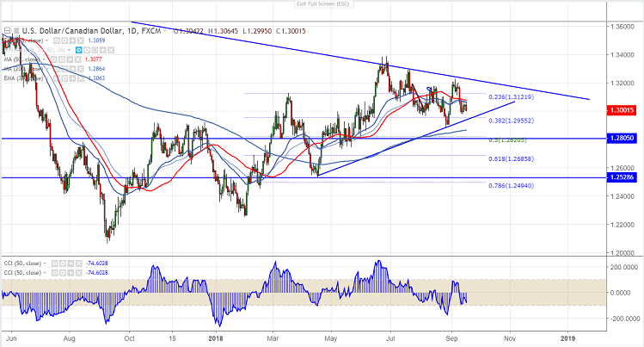Viewport: 644px width, 347px height.
Task: Click plus icon on MA 50 row
Action: (70, 59)
